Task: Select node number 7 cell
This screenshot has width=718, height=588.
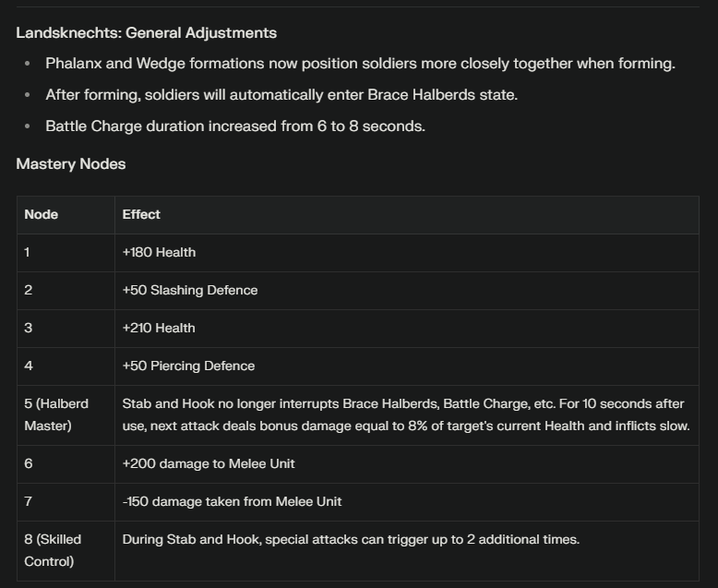Action: click(66, 502)
